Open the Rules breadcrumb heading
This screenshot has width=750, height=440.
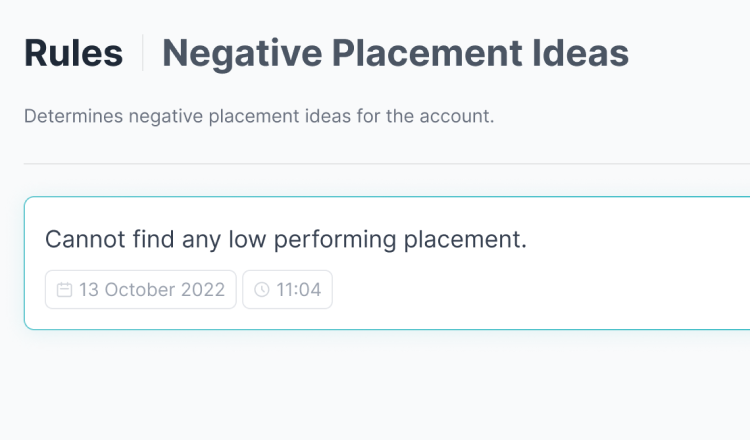(74, 53)
